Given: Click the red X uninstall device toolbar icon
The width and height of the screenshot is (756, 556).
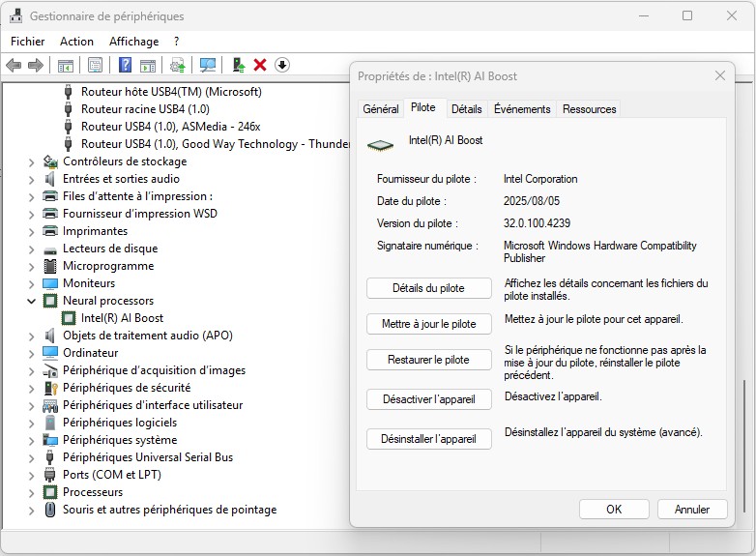Looking at the screenshot, I should (x=260, y=65).
